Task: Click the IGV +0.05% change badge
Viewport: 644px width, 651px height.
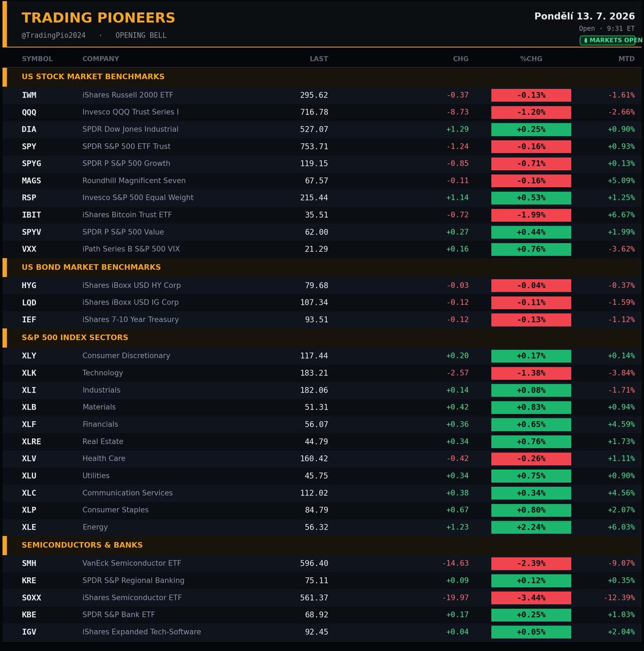Action: [x=531, y=632]
